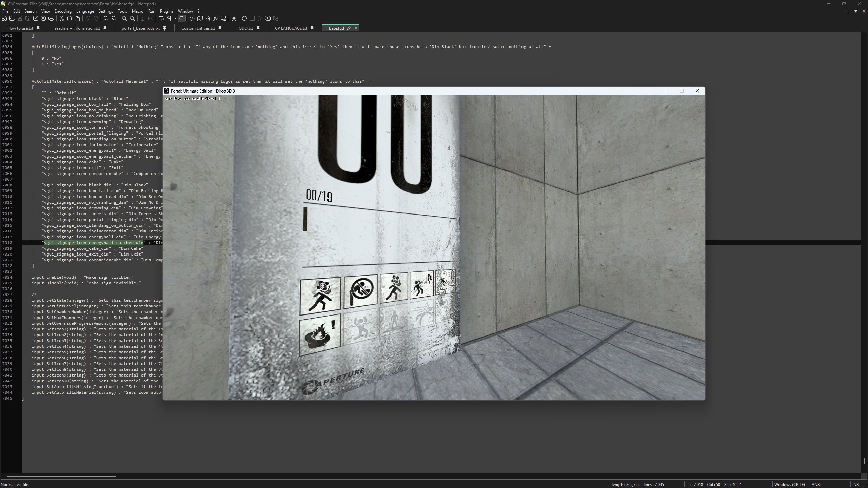The width and height of the screenshot is (868, 488).
Task: Click the Zoom Out toolbar icon
Action: pos(132,18)
